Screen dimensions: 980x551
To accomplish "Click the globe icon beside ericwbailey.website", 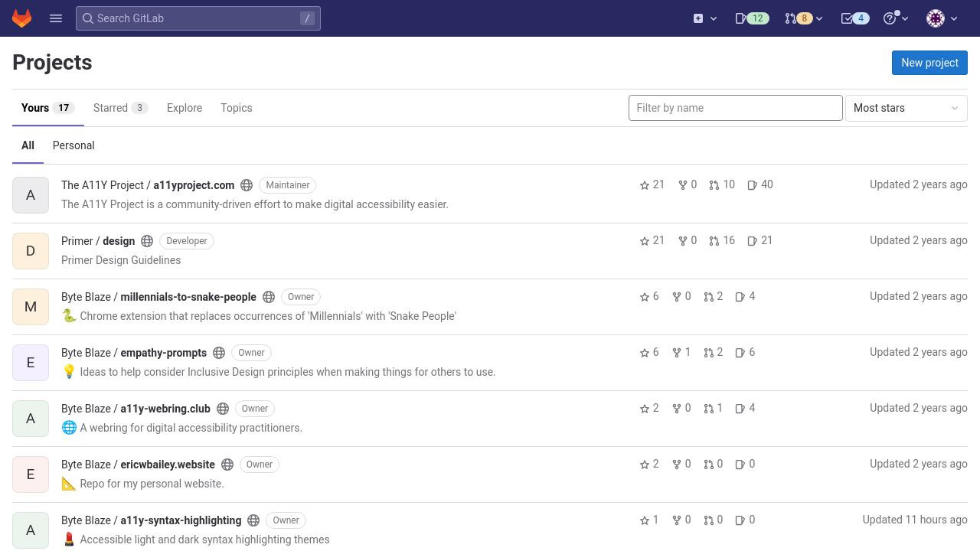I will [x=227, y=465].
